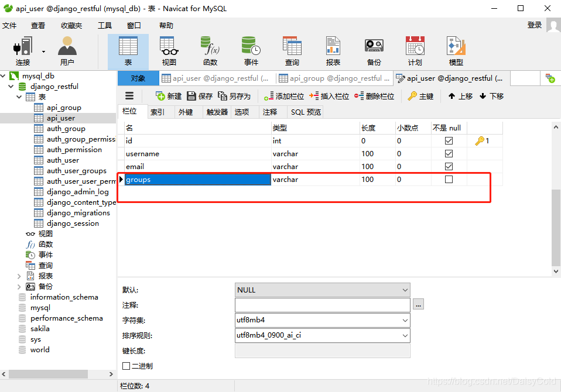
Task: Select the sakila database in tree
Action: pos(40,329)
